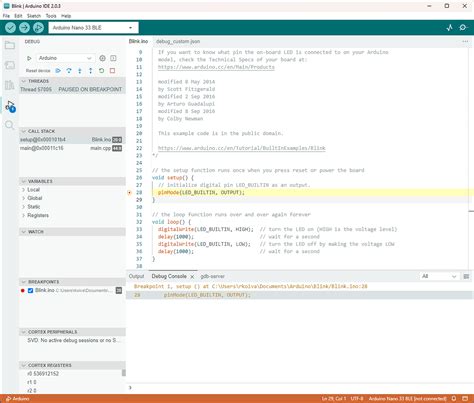
Task: Open the Help menu
Action: click(66, 16)
